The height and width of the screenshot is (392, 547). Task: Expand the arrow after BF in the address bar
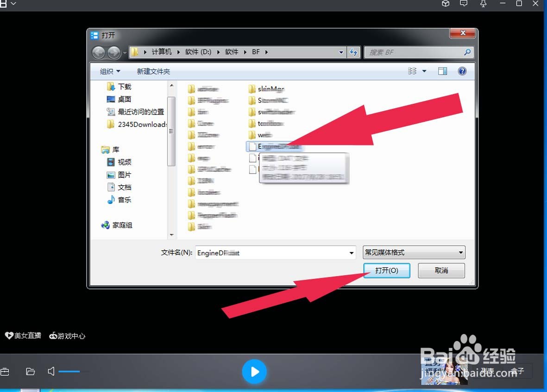(266, 52)
